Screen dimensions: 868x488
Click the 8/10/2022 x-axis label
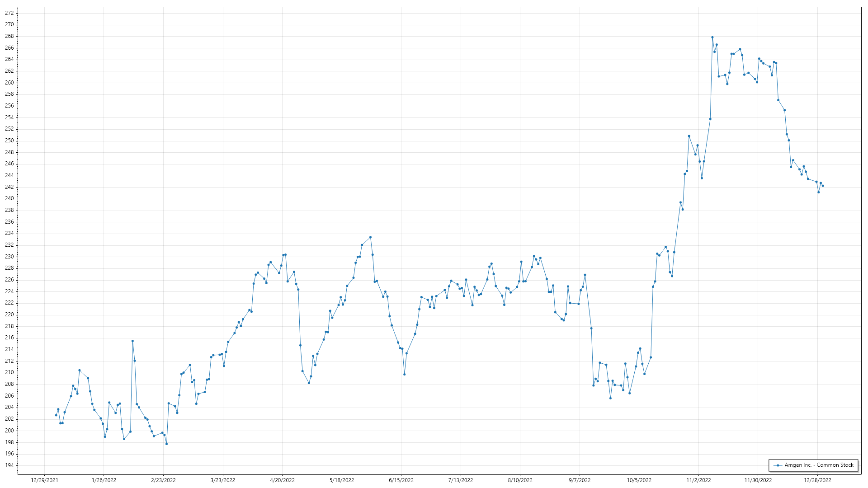point(520,480)
